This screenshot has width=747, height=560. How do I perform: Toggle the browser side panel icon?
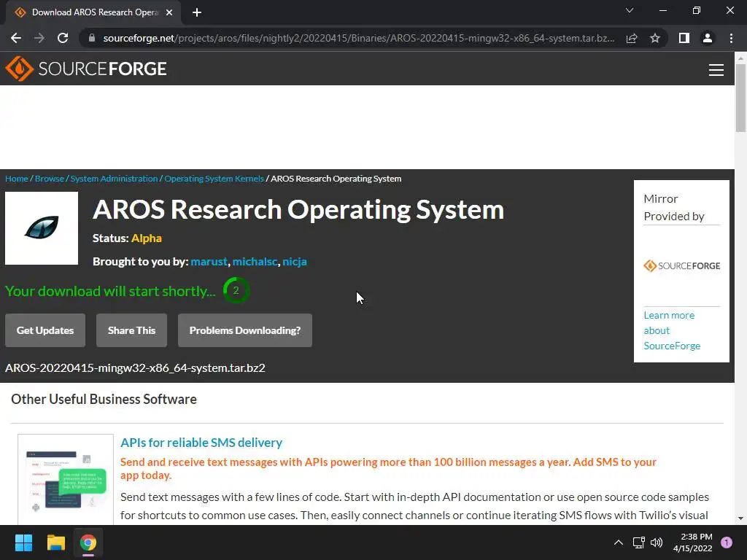(x=684, y=38)
